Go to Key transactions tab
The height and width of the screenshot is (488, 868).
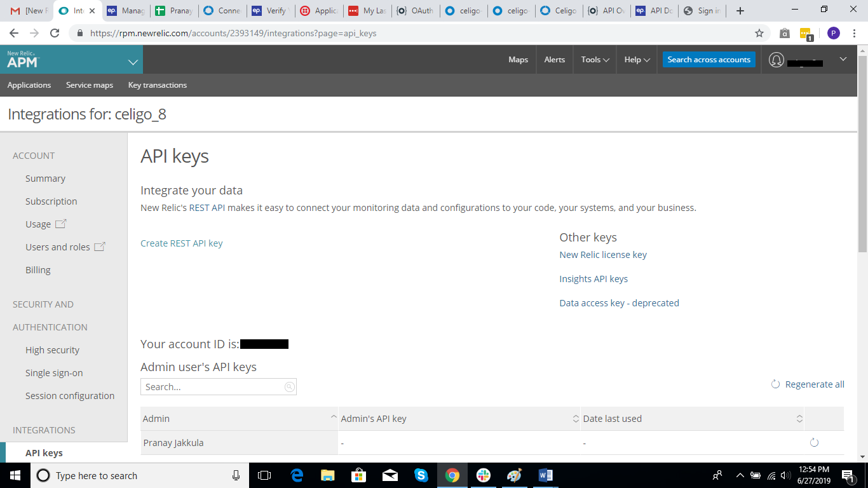pyautogui.click(x=158, y=85)
